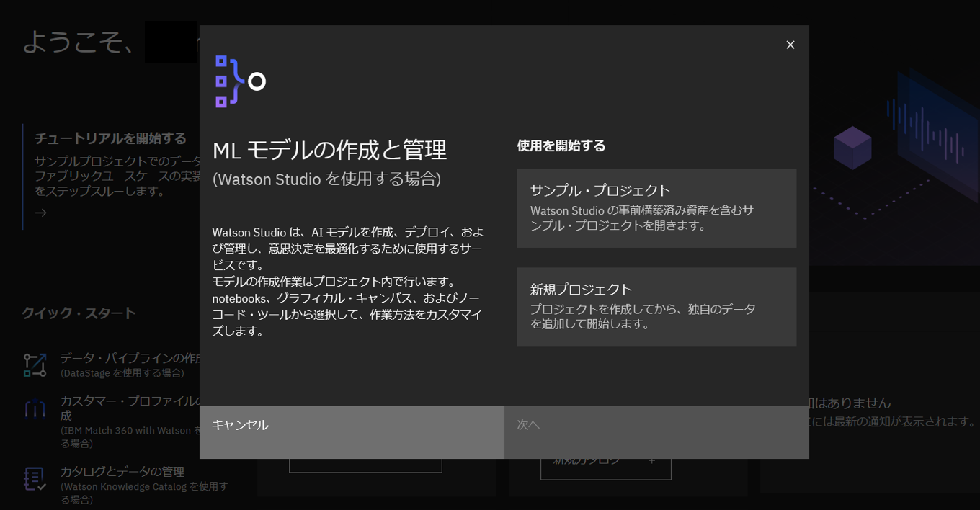Select the 新規プロジェクト option tile
Screen dimensions: 980x510
pyautogui.click(x=656, y=307)
